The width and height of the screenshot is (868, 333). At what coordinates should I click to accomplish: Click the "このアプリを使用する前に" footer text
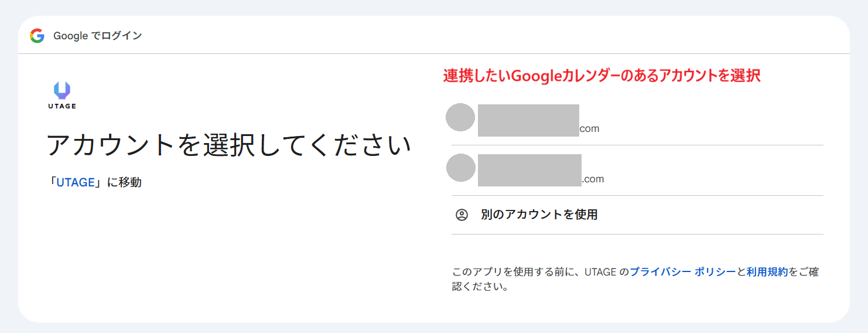(x=515, y=272)
